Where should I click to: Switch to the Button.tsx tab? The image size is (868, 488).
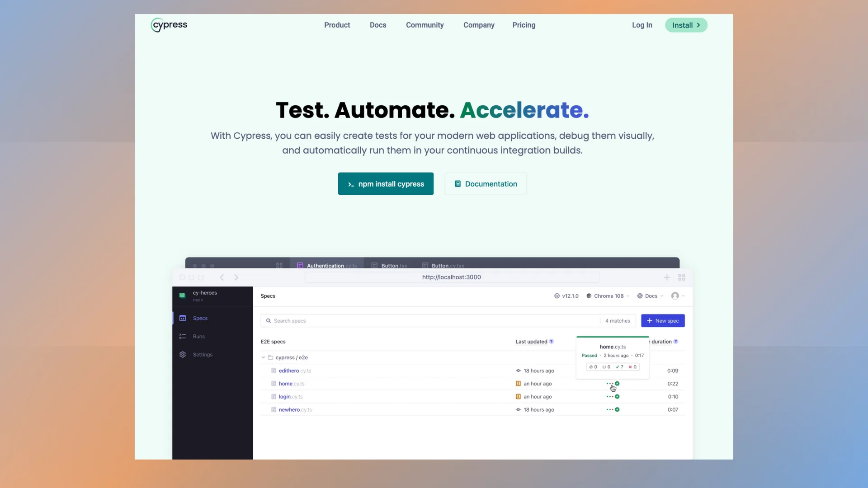pos(393,266)
